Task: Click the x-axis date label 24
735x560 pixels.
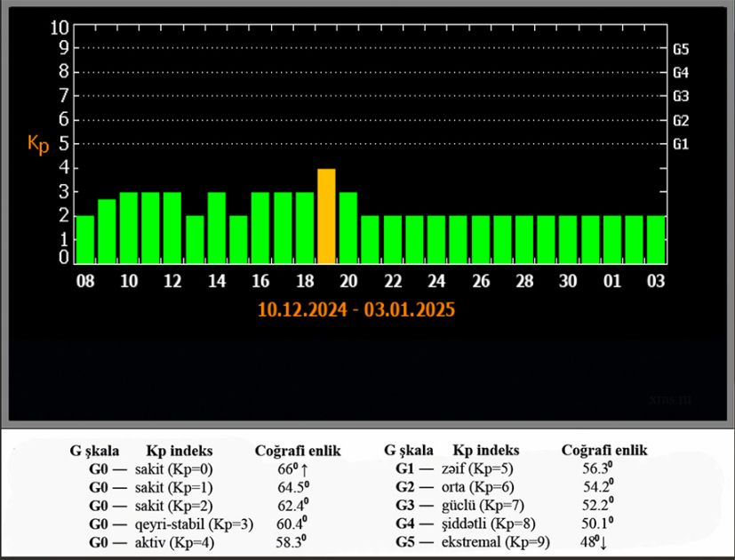Action: [x=435, y=282]
